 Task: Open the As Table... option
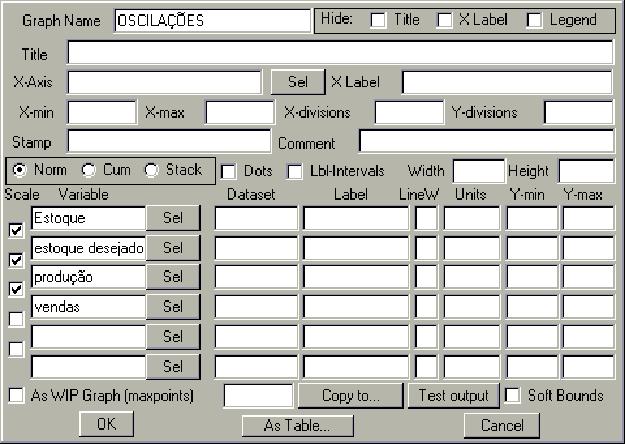[295, 425]
